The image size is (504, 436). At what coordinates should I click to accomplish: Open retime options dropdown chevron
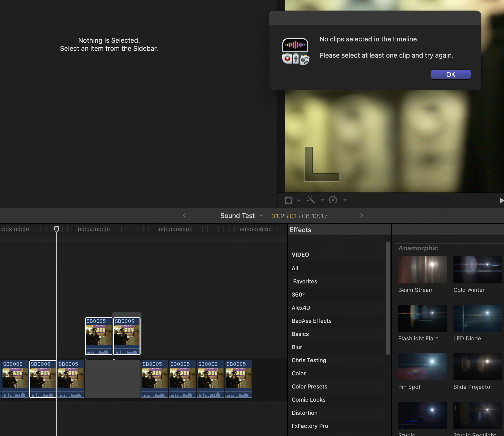(345, 200)
